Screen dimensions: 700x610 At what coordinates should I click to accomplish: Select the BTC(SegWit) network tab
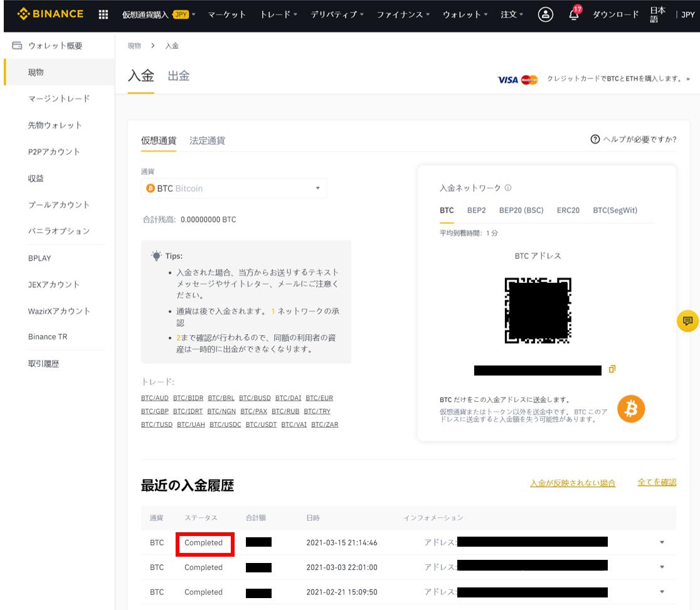point(615,210)
